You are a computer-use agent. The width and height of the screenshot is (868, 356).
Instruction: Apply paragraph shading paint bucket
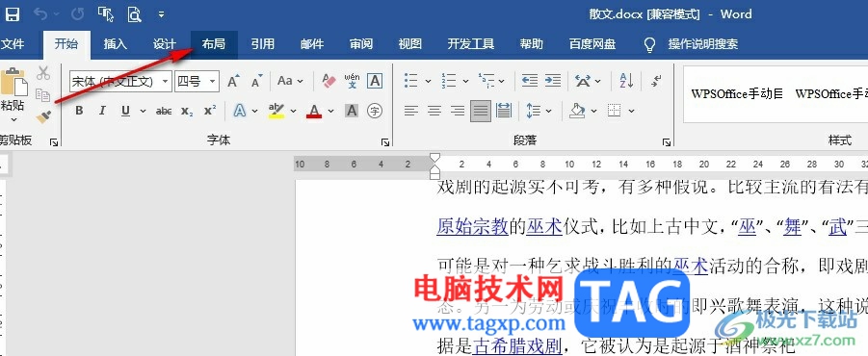578,111
